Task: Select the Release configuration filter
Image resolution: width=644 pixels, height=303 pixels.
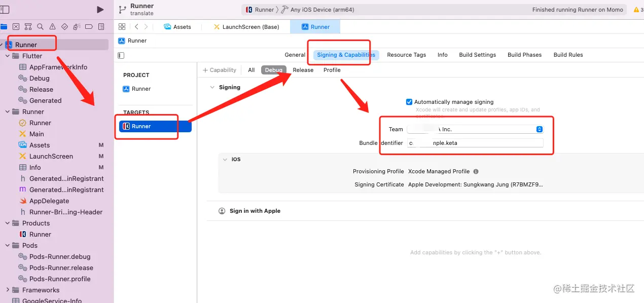Action: 303,70
